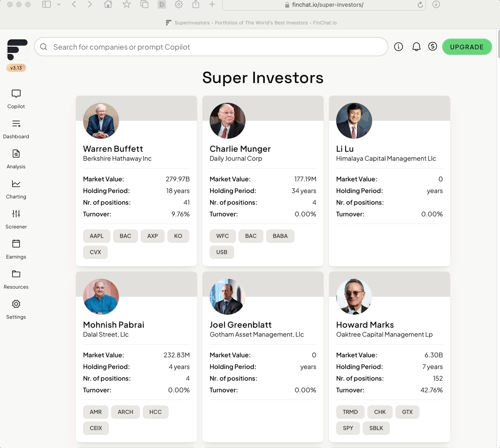Open the Warren Buffett name heading
The height and width of the screenshot is (448, 500).
(113, 149)
